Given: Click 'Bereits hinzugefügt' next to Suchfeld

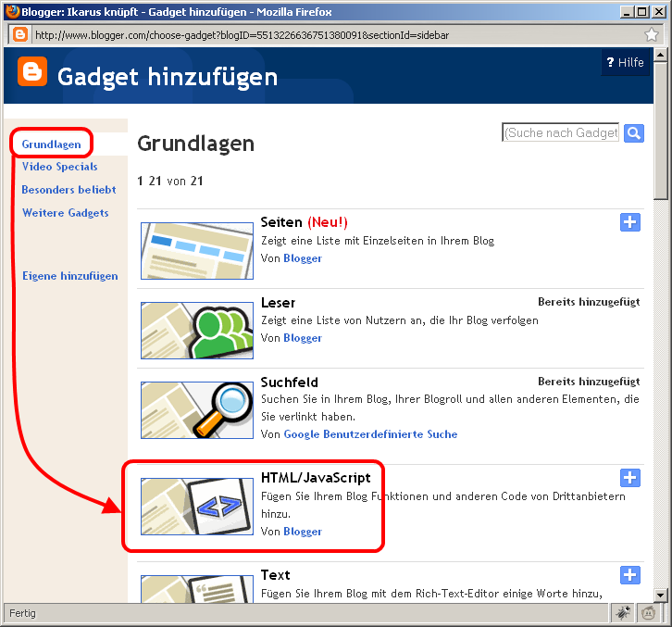Looking at the screenshot, I should pos(589,382).
